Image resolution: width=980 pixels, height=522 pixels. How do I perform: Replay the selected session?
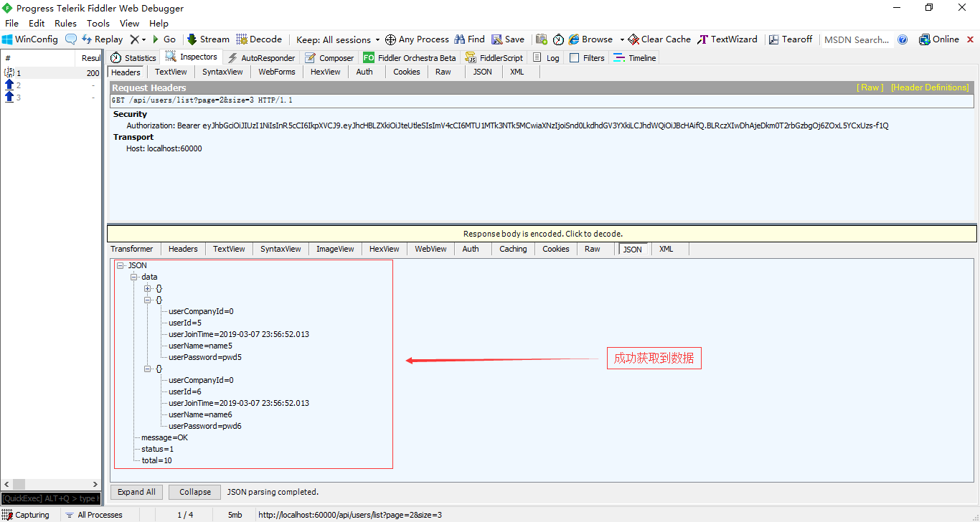tap(102, 39)
